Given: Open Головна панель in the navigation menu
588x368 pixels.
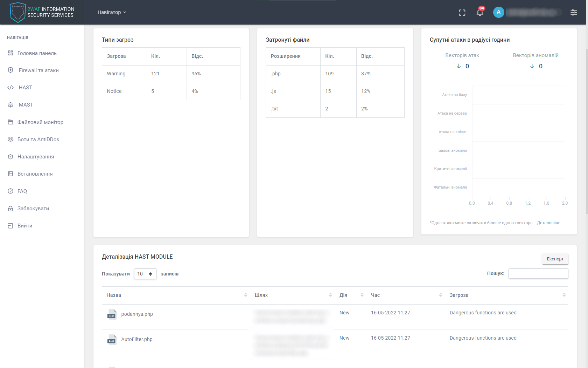Looking at the screenshot, I should pyautogui.click(x=37, y=53).
